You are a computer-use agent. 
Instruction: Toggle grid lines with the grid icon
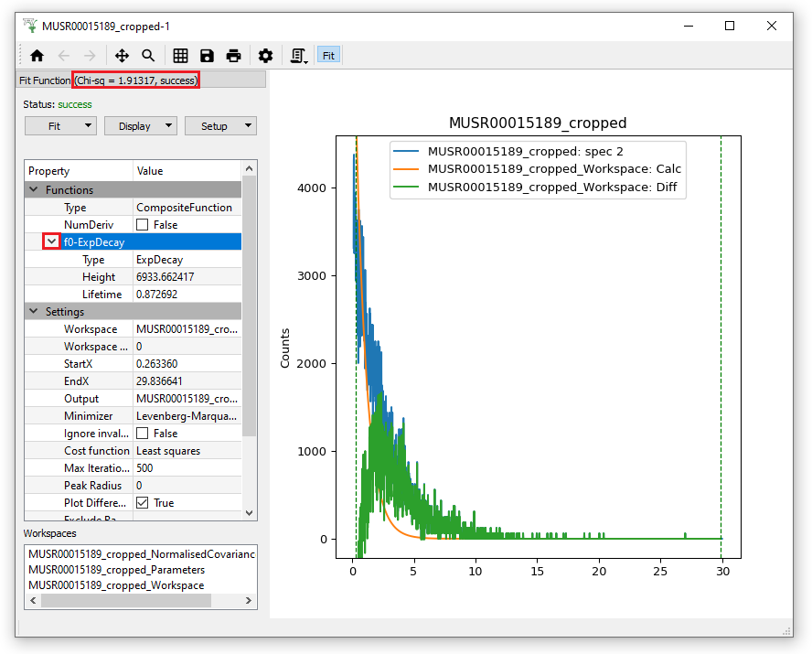tap(180, 56)
